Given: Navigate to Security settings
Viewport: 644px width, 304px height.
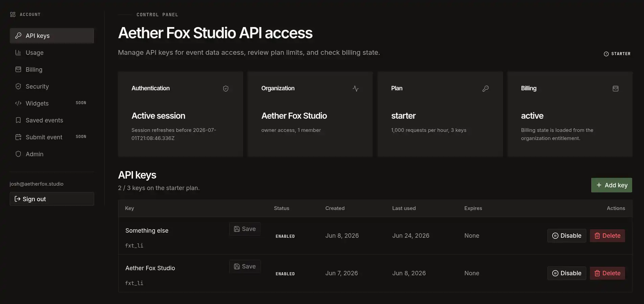Looking at the screenshot, I should tap(52, 86).
